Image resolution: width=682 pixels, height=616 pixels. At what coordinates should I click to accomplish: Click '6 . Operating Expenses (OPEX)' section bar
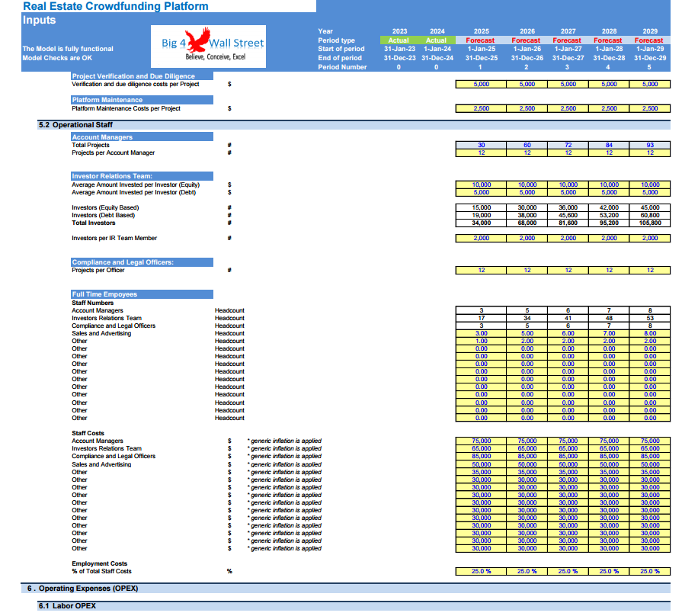(x=346, y=589)
